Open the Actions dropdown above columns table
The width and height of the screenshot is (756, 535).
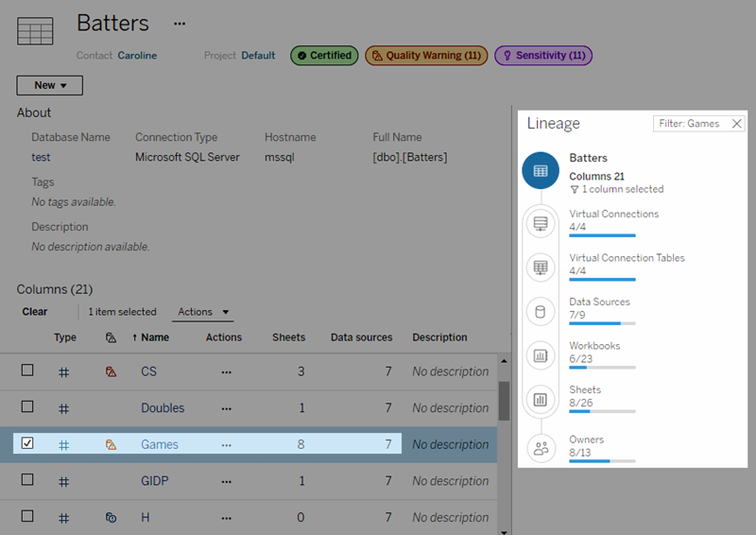[x=203, y=312]
